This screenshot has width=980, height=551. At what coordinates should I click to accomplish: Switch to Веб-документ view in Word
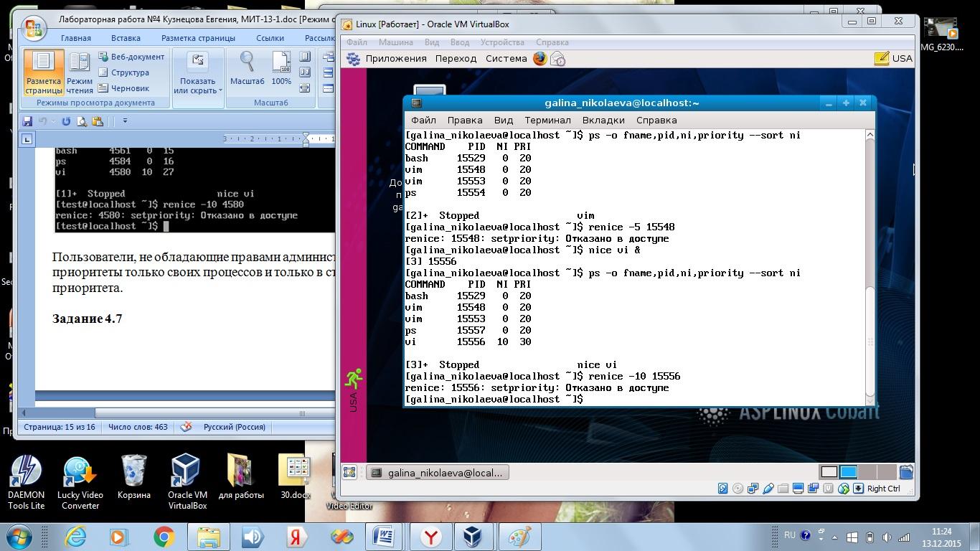131,57
